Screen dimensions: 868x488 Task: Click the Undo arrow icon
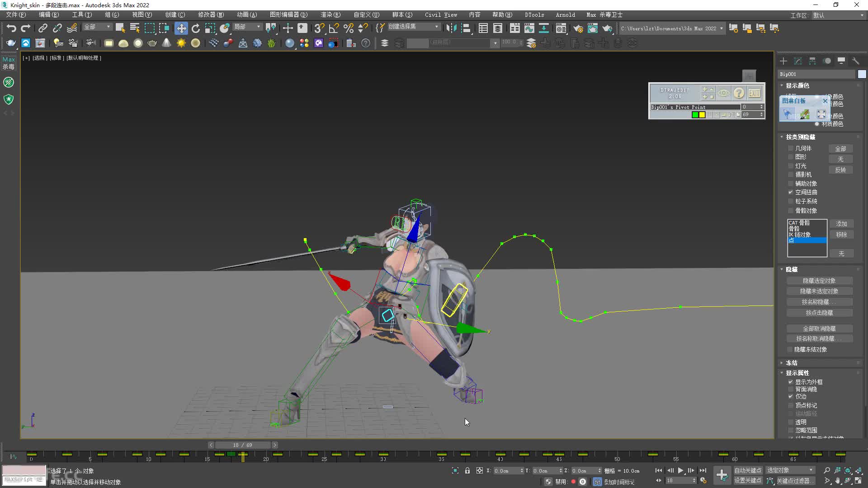tap(11, 28)
